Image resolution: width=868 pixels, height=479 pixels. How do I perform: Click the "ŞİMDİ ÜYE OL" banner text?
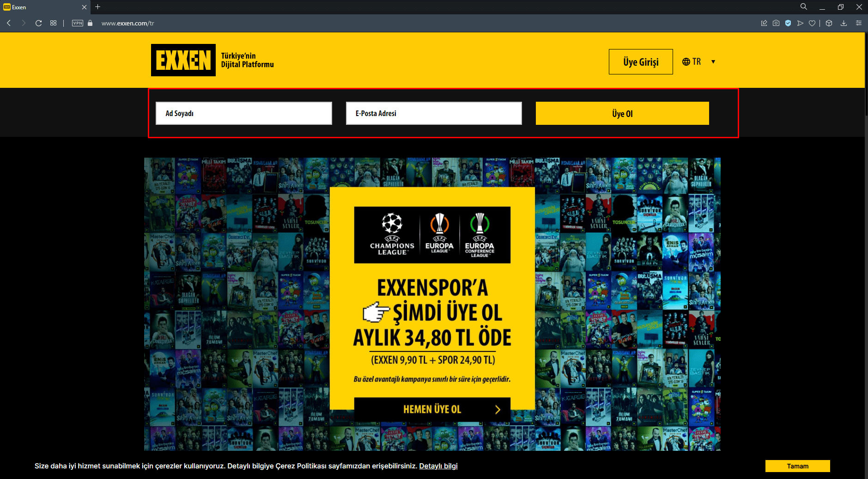tap(447, 313)
